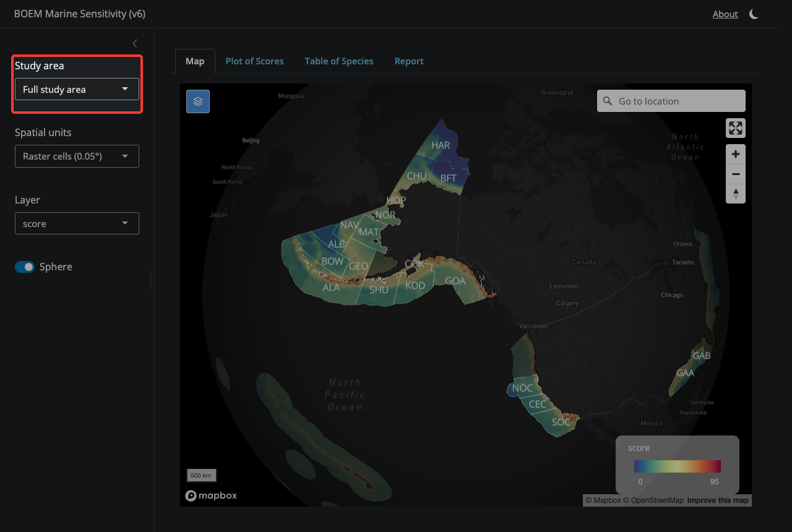Image resolution: width=792 pixels, height=532 pixels.
Task: Enter fullscreen map view
Action: [736, 128]
